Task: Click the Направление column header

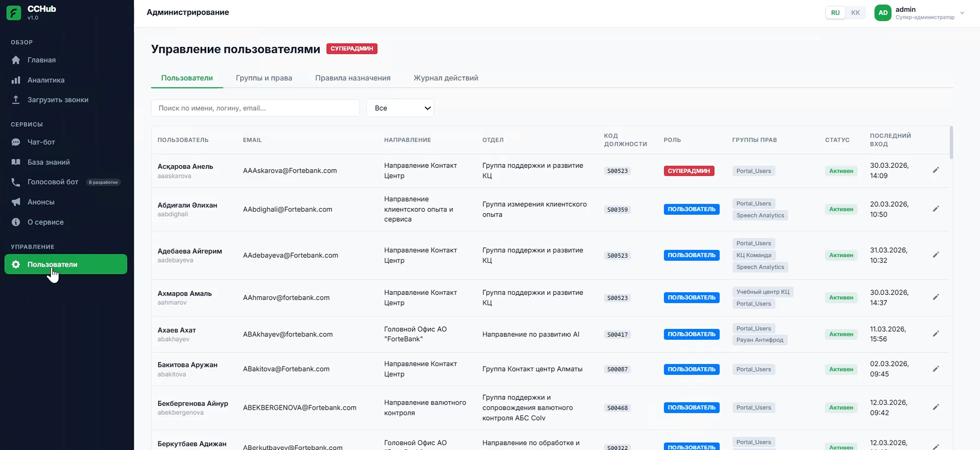Action: click(x=408, y=140)
